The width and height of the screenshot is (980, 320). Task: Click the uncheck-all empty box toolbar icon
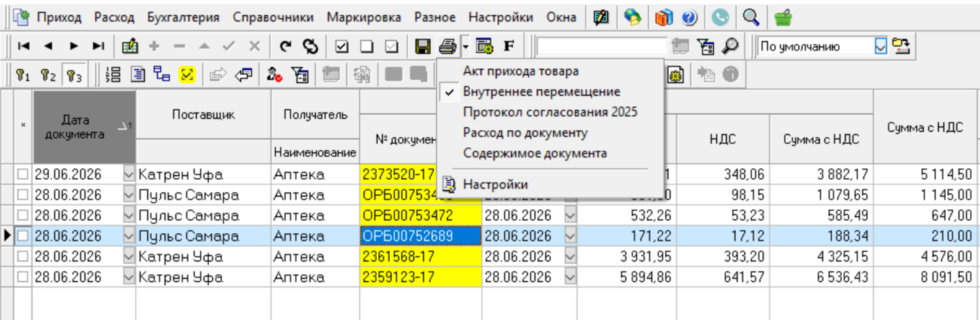click(x=366, y=46)
